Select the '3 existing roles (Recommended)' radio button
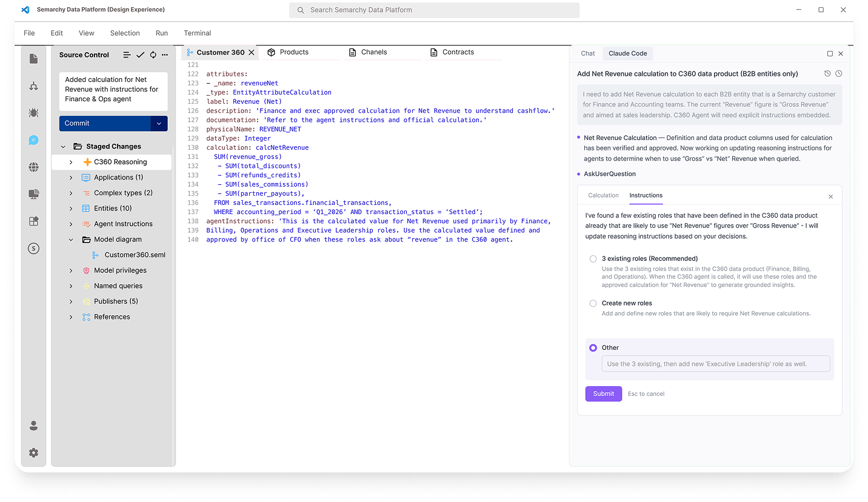 593,259
